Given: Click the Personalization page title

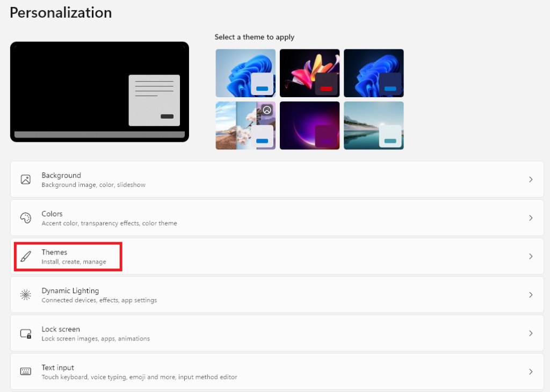Looking at the screenshot, I should pos(61,13).
